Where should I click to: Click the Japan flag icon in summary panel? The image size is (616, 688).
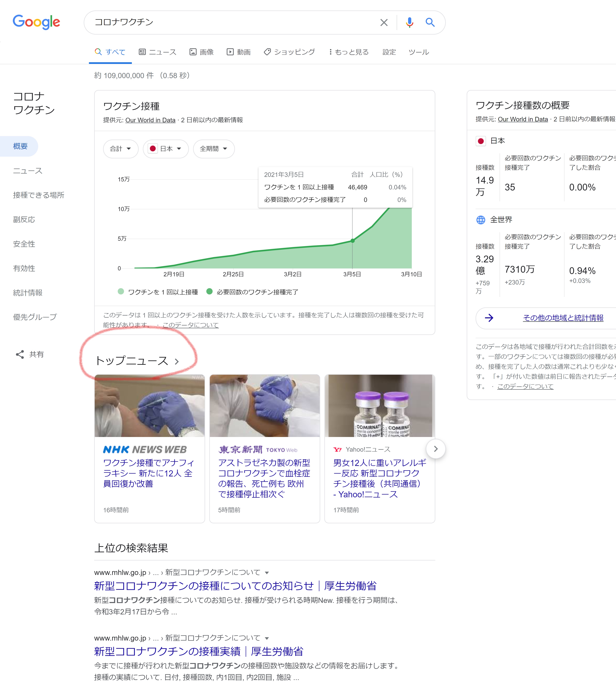tap(481, 141)
